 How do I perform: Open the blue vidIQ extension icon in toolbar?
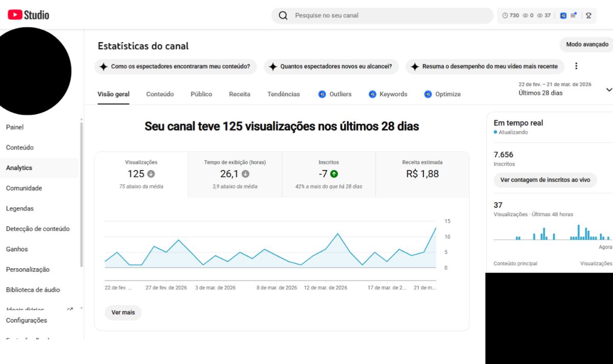[563, 16]
